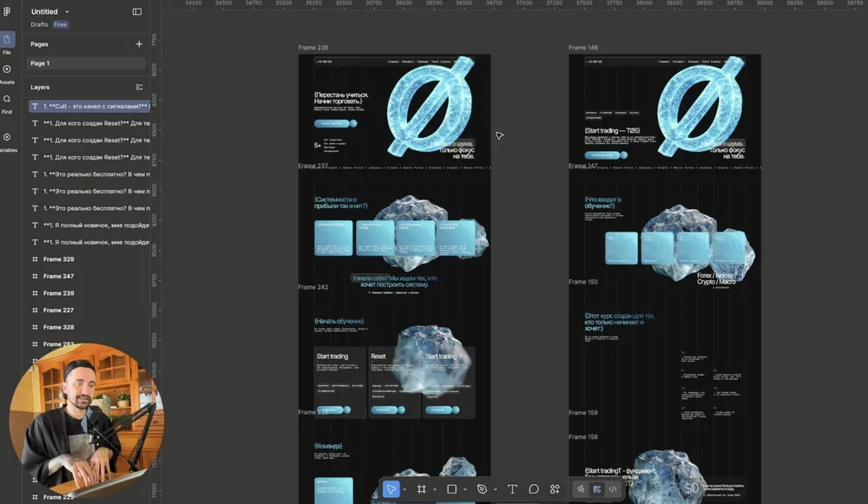Click the Frame 242 canvas label
Image resolution: width=868 pixels, height=504 pixels.
[x=313, y=287]
